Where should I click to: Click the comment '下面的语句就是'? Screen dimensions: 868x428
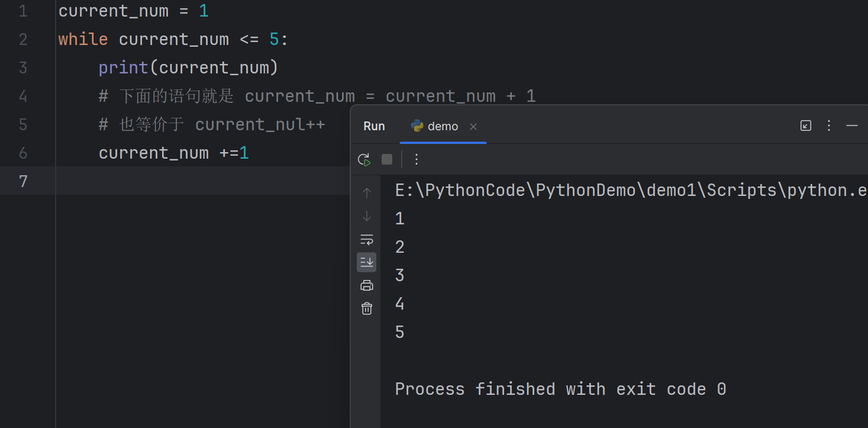coord(177,96)
